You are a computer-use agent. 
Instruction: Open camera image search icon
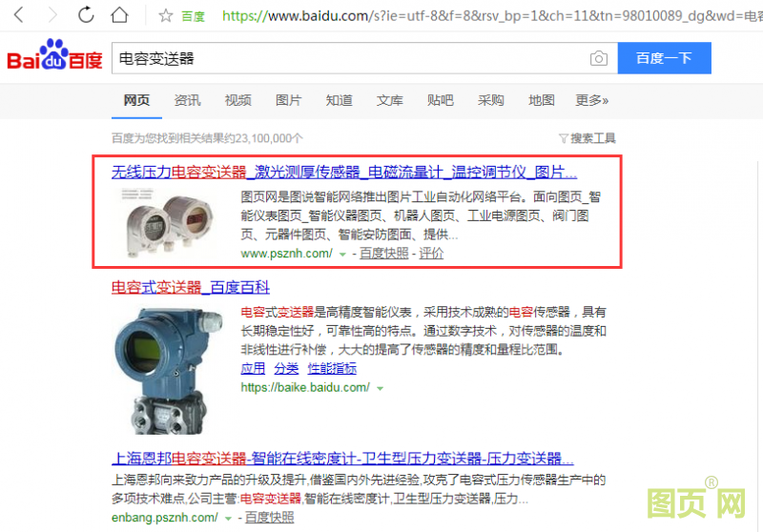click(599, 58)
